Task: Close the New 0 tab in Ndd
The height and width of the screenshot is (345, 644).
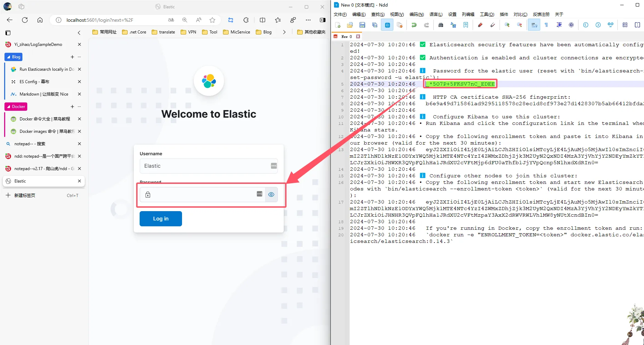Action: point(358,37)
